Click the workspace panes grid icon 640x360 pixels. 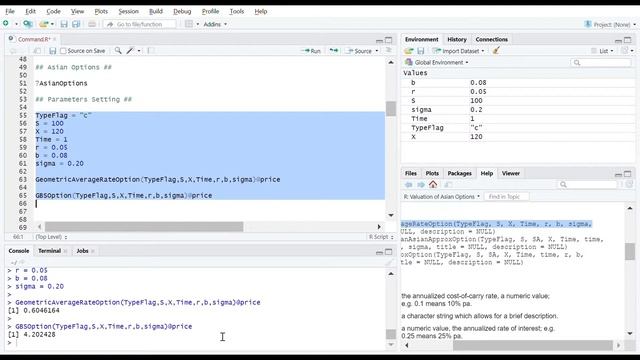pyautogui.click(x=189, y=24)
